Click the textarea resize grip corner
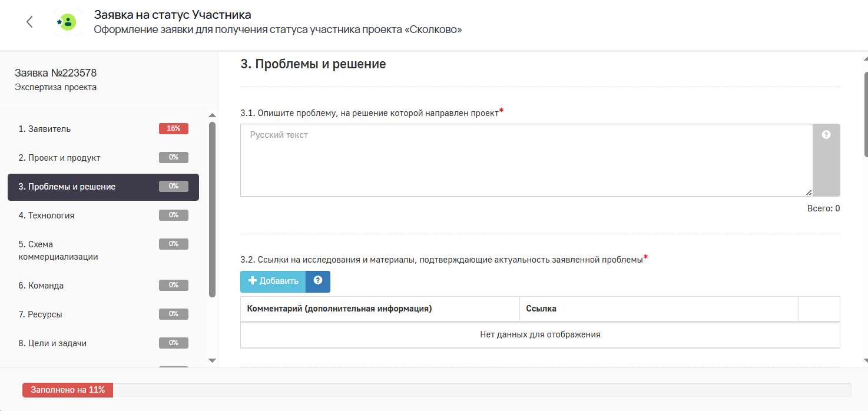The height and width of the screenshot is (411, 868). 809,193
